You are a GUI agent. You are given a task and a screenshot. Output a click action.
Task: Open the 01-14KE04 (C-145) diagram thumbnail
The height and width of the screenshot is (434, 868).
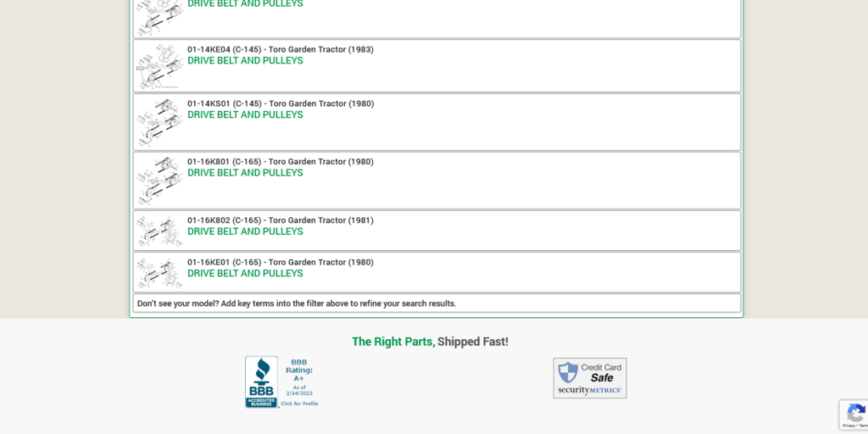coord(159,66)
